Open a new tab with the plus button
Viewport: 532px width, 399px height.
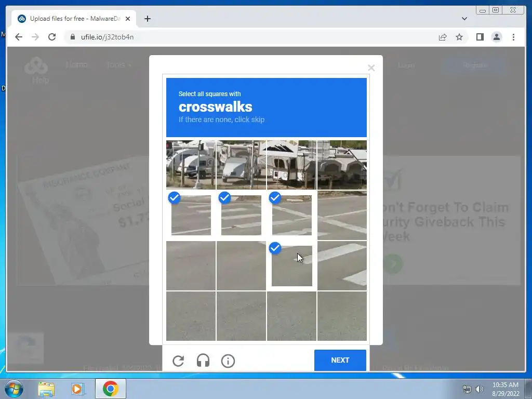click(x=147, y=19)
